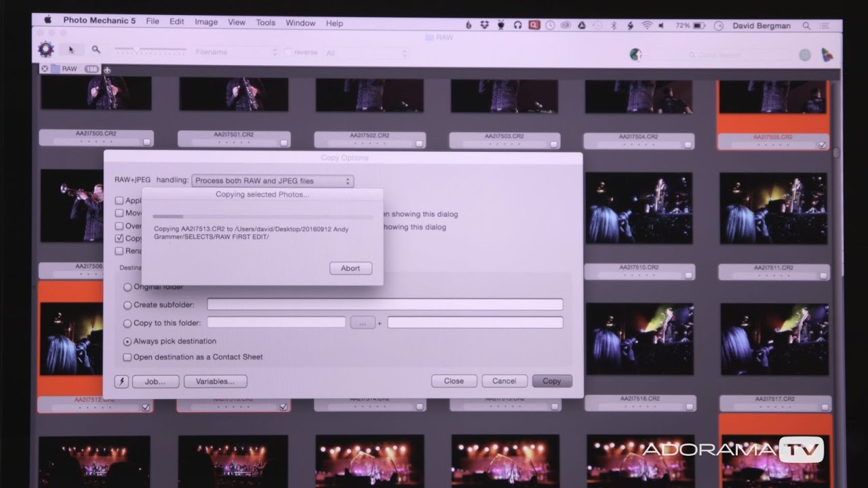Click the lightning bolt snapshot button
The width and height of the screenshot is (868, 488).
[122, 382]
